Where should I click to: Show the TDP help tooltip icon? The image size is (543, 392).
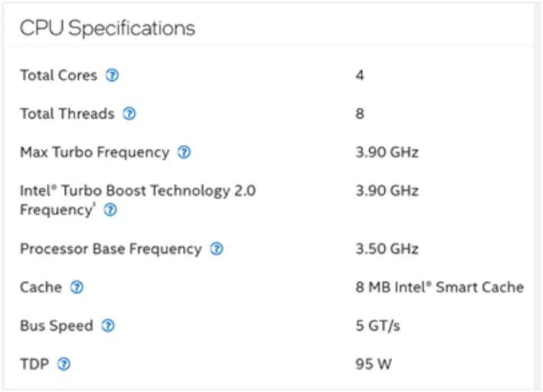point(63,364)
